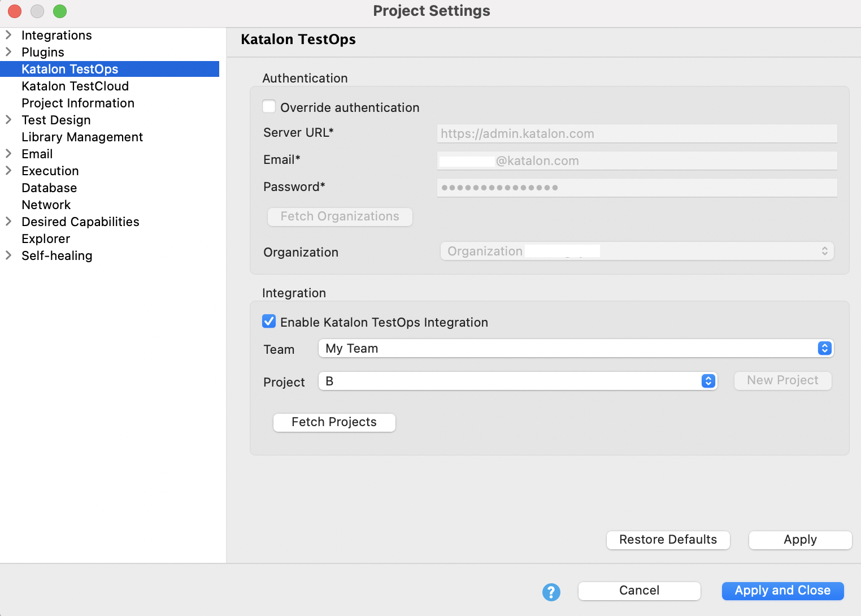Screen dimensions: 861x616
Task: Uncheck Enable Katalon TestOps Integration
Action: tap(269, 322)
